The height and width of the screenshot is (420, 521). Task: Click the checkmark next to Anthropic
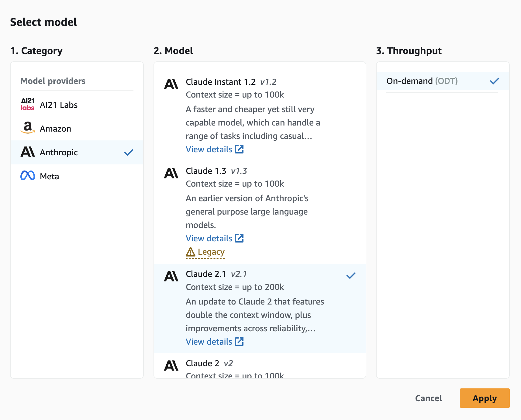129,152
